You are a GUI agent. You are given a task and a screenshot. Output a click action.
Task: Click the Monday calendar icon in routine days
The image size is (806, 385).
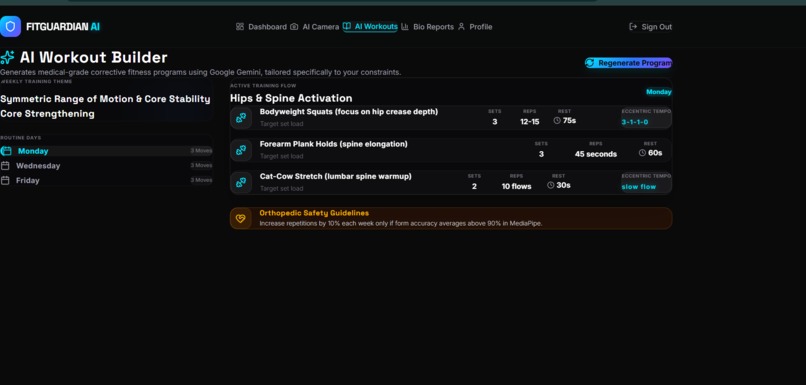6,151
